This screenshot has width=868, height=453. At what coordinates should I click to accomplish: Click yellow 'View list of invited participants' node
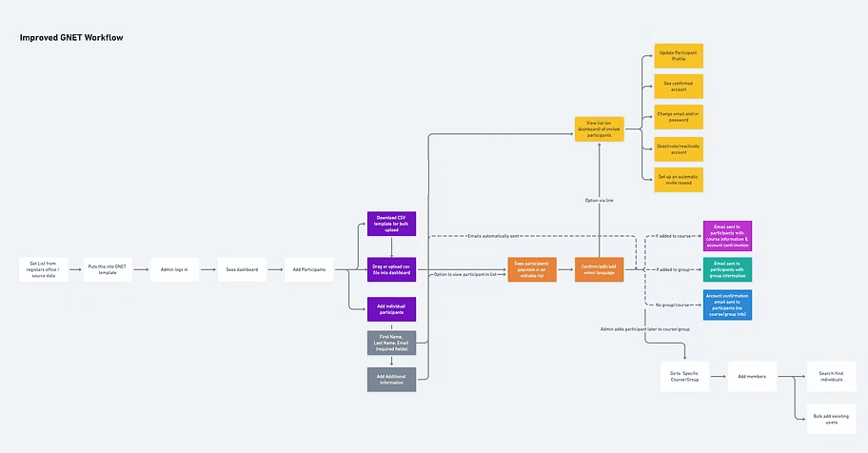(x=599, y=129)
